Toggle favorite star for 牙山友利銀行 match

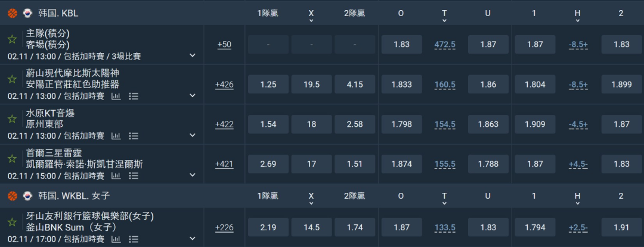12,222
